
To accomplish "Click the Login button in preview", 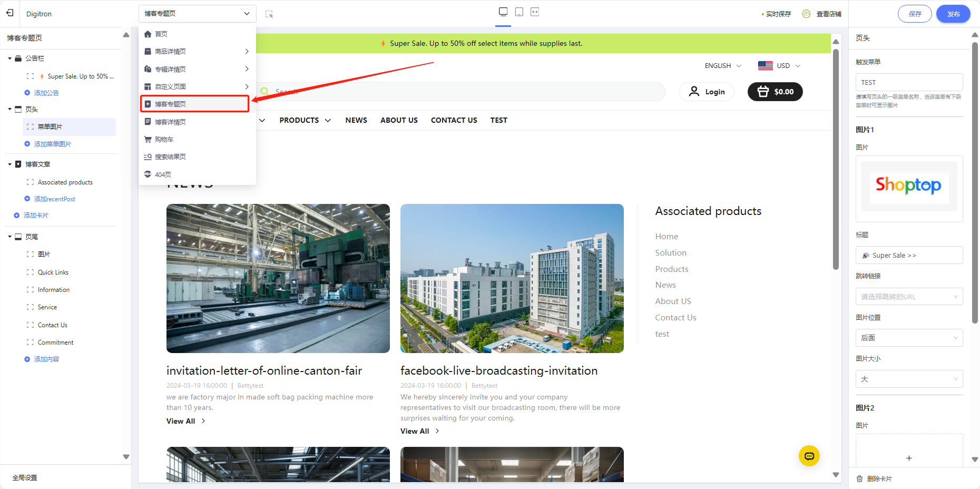I will [707, 92].
